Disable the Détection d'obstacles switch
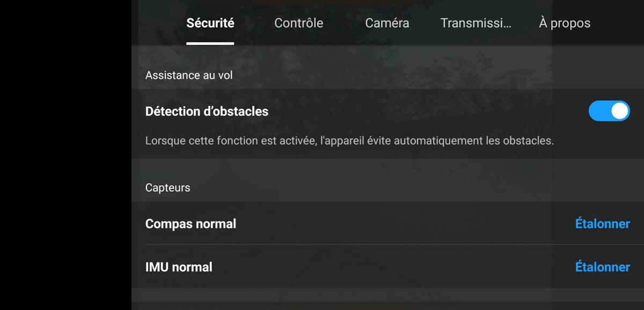 point(609,111)
